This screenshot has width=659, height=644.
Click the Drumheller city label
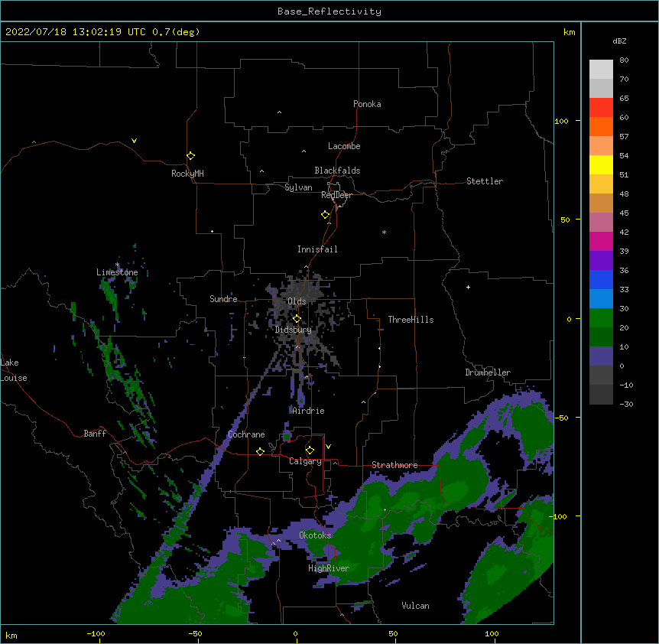[x=488, y=372]
